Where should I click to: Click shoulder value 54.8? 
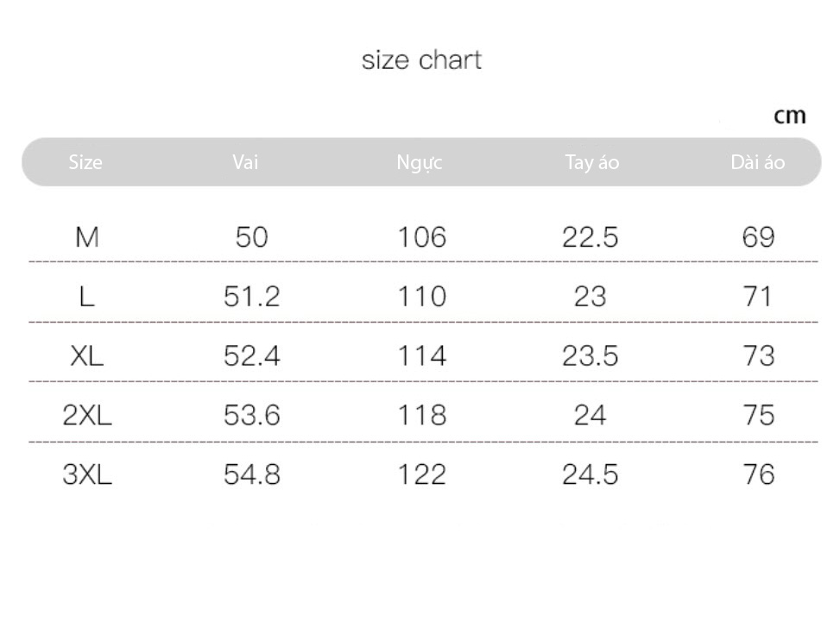click(252, 474)
